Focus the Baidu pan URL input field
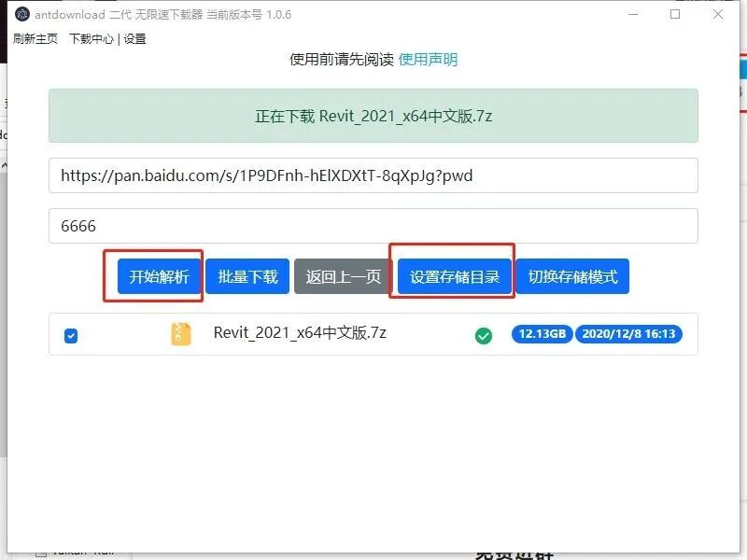The height and width of the screenshot is (560, 747). click(x=373, y=175)
